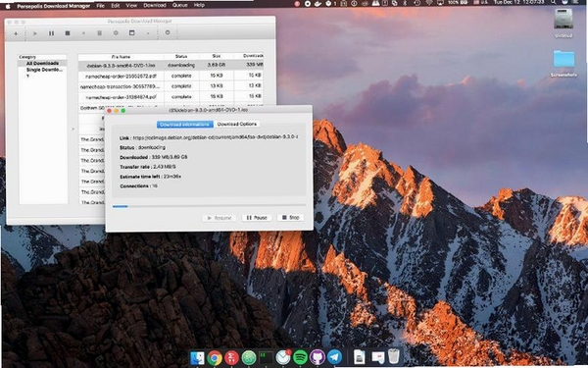The width and height of the screenshot is (588, 368).
Task: Open Telegram from the dock
Action: click(x=334, y=357)
